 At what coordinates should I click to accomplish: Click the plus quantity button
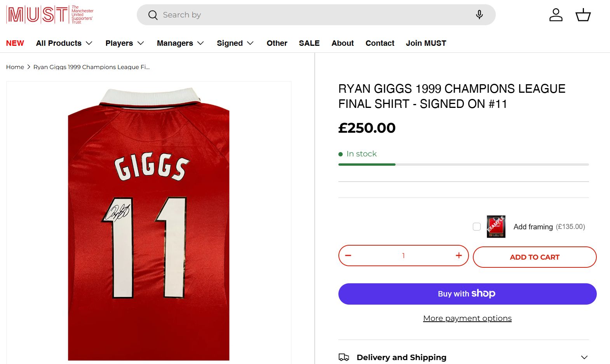(x=458, y=255)
